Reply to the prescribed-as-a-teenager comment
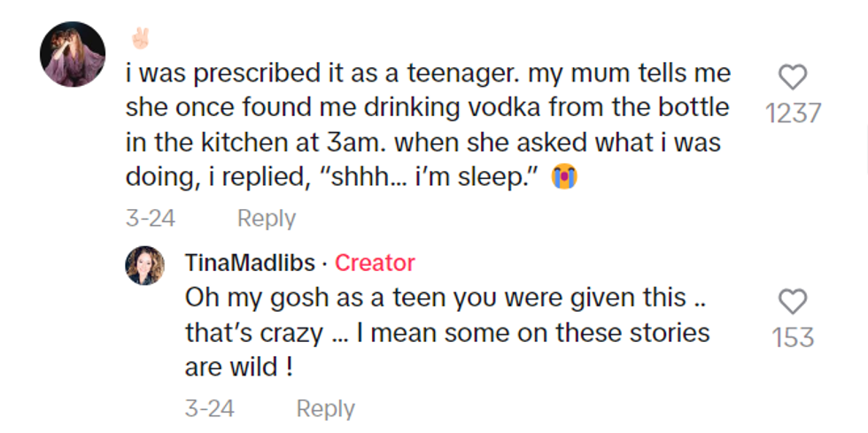The image size is (868, 433). click(266, 218)
